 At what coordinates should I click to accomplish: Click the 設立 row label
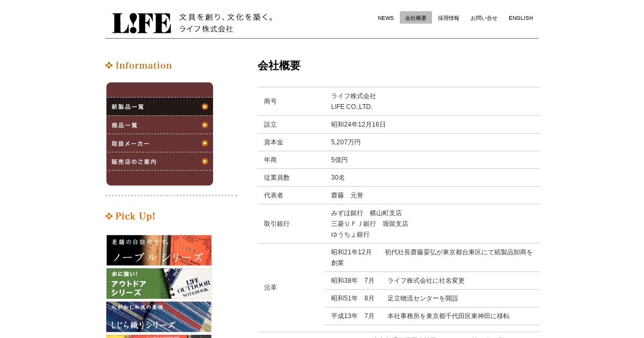[x=270, y=124]
